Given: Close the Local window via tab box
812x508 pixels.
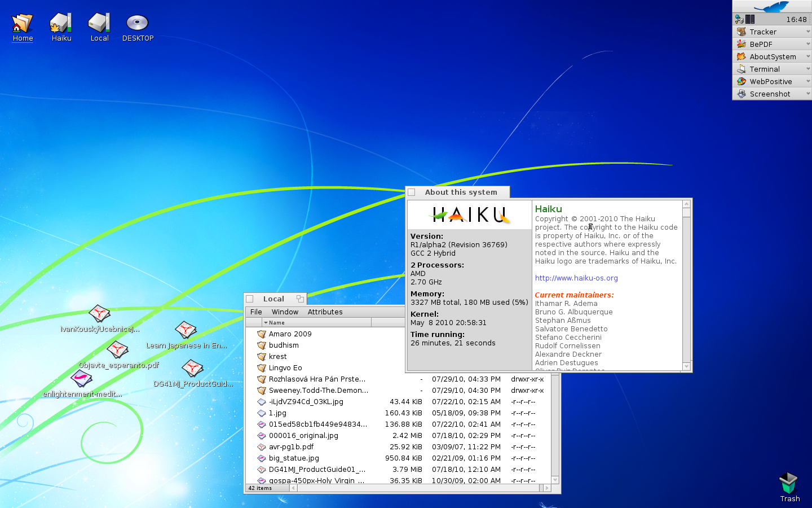Looking at the screenshot, I should [250, 299].
